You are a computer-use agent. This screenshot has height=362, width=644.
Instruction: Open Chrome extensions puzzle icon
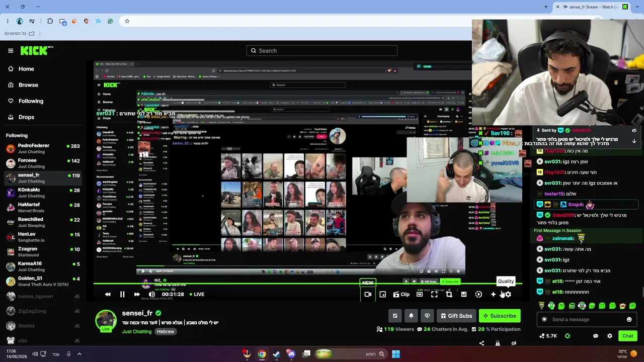coord(50,21)
